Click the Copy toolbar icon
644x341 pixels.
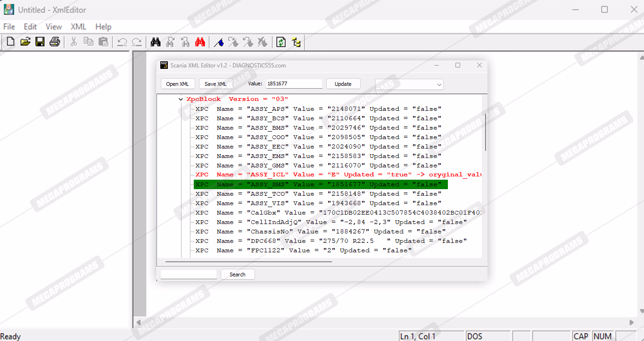click(x=89, y=42)
